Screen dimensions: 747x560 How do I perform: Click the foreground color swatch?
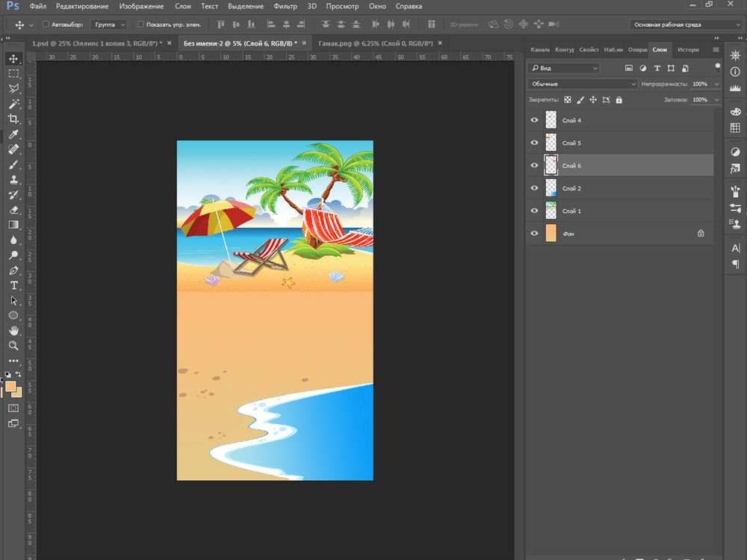click(x=10, y=387)
